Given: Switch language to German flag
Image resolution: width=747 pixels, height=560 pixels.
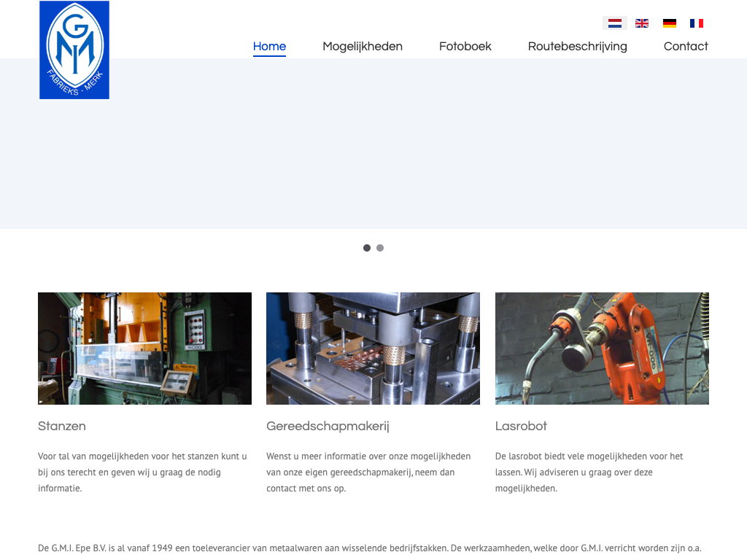Looking at the screenshot, I should click(x=670, y=23).
